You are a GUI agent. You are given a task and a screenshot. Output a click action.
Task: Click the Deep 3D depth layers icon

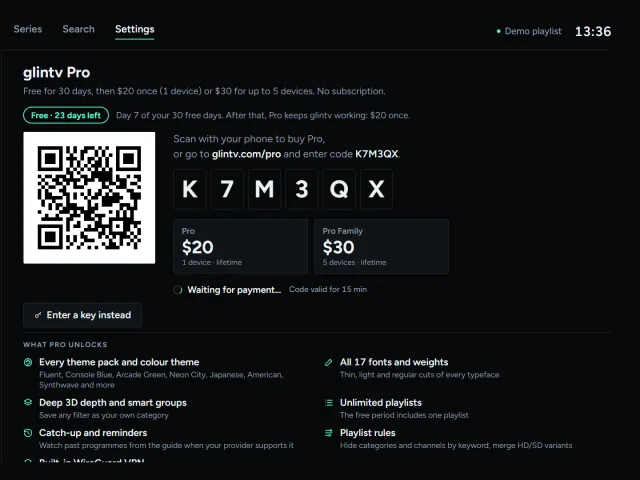click(x=28, y=402)
